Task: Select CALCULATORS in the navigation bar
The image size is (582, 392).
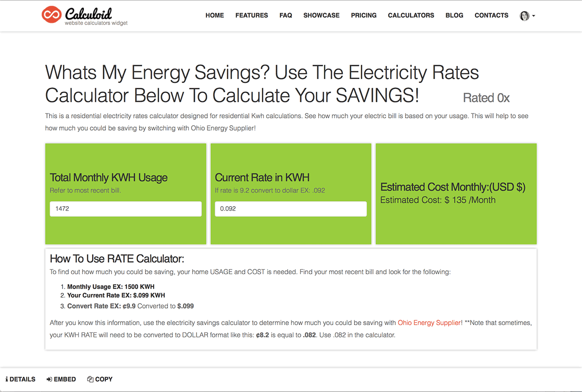Action: tap(411, 15)
